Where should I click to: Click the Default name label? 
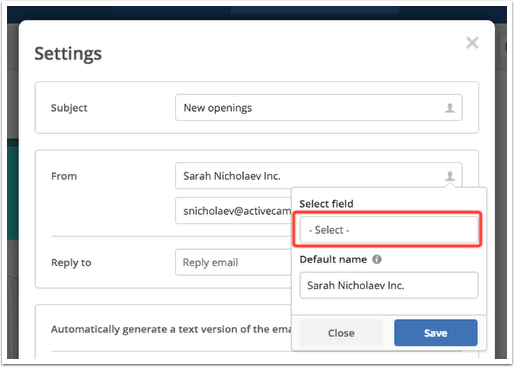click(333, 259)
